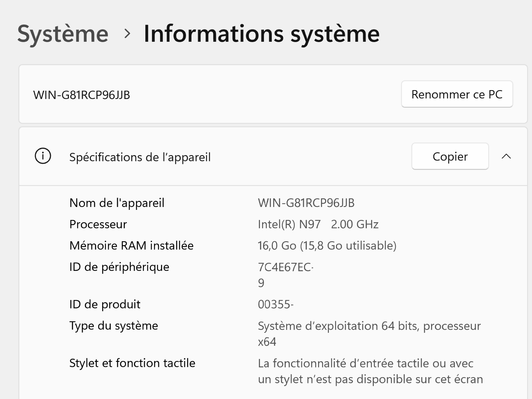Click the breadcrumb chevron separator
The height and width of the screenshot is (399, 532).
[127, 34]
